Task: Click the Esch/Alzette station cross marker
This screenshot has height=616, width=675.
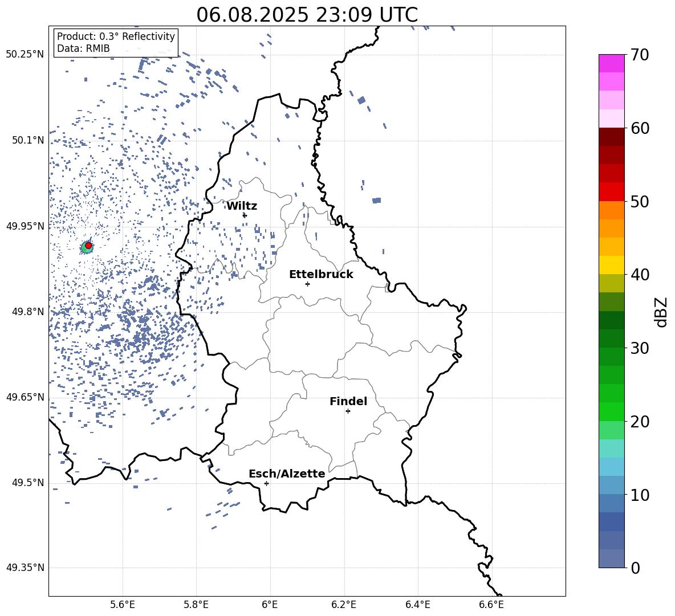Action: click(266, 483)
